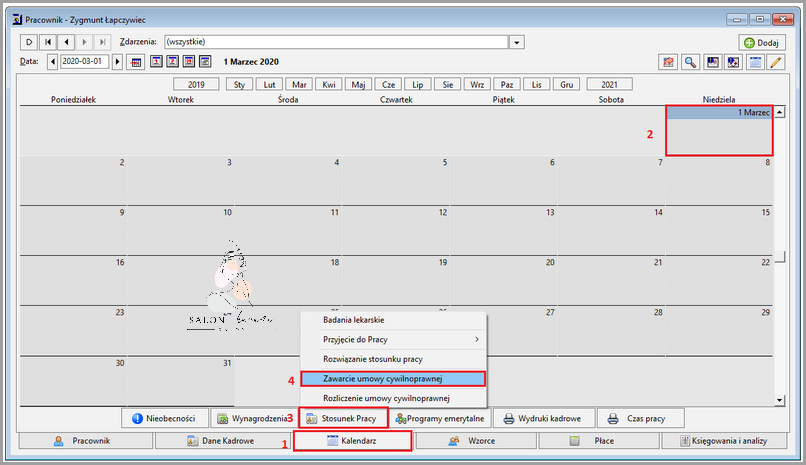
Task: Select Zawarcie umowy cywilnoprawnej menu item
Action: tap(392, 379)
